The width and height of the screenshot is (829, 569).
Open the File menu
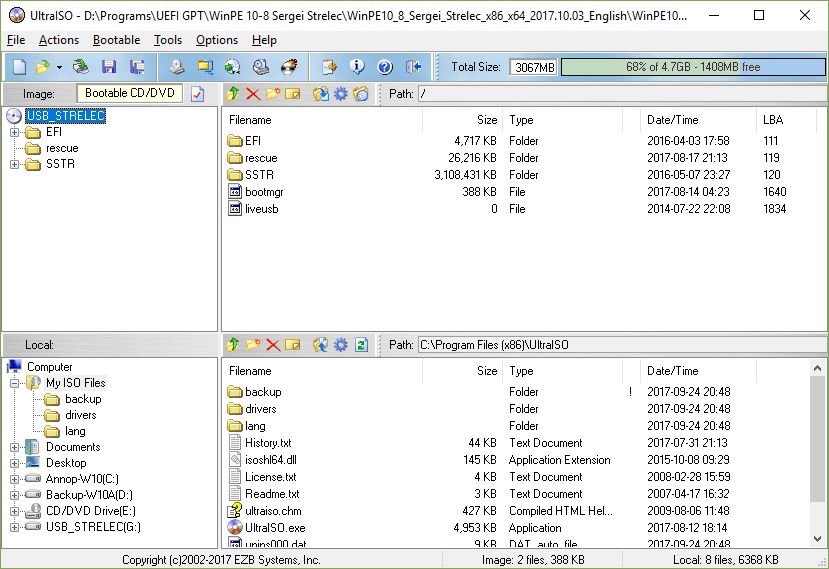tap(16, 40)
